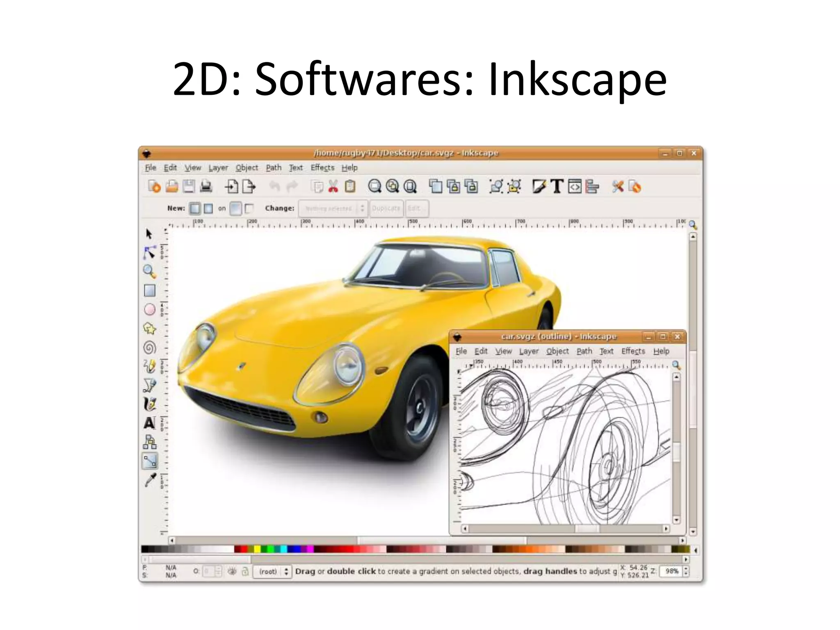Select the Text tool in toolbox
The width and height of the screenshot is (840, 630).
point(149,422)
